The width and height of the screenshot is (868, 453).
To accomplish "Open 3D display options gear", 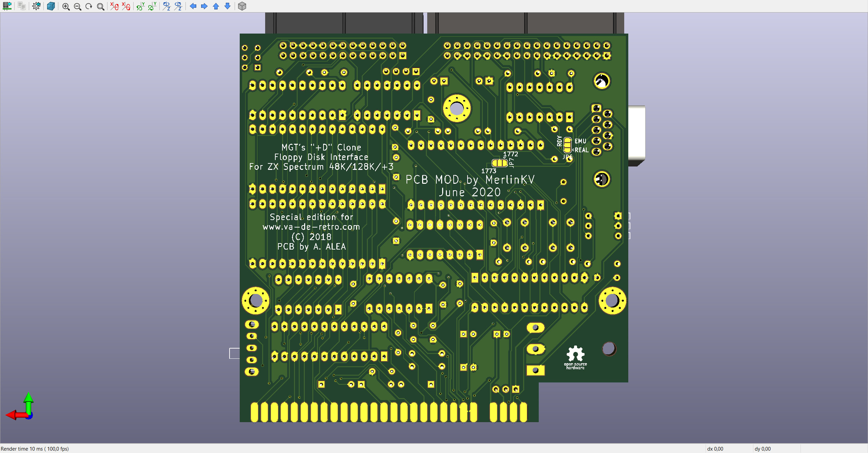I will coord(36,6).
